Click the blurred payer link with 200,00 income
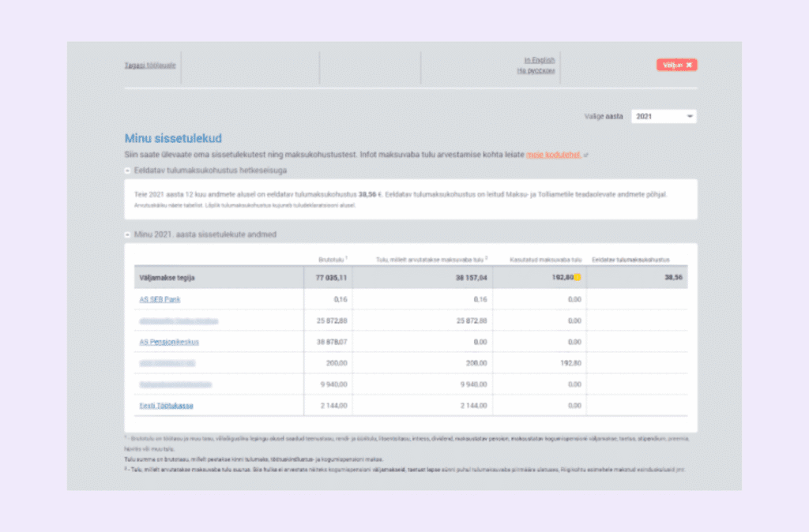809x532 pixels. pos(167,363)
